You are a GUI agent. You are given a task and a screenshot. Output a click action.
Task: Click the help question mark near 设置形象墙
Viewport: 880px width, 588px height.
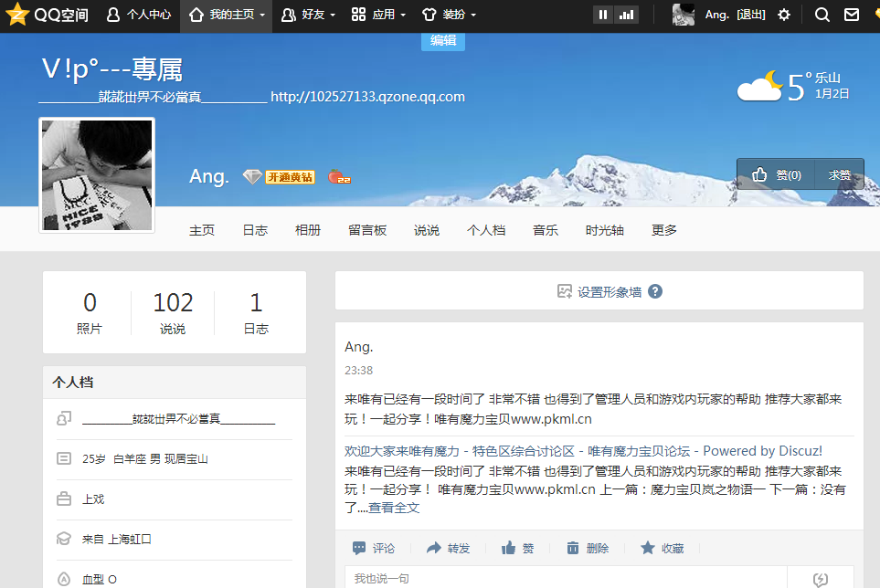[x=655, y=290]
